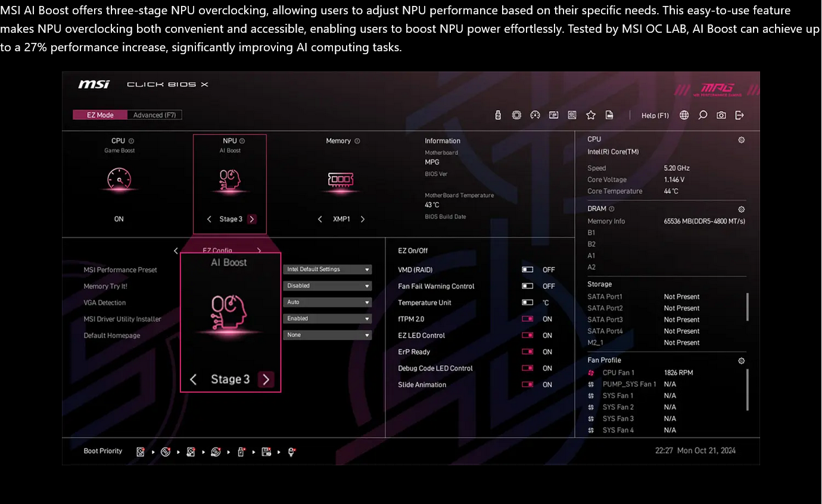This screenshot has width=822, height=504.
Task: Open Fan Profile settings gear
Action: (x=741, y=360)
